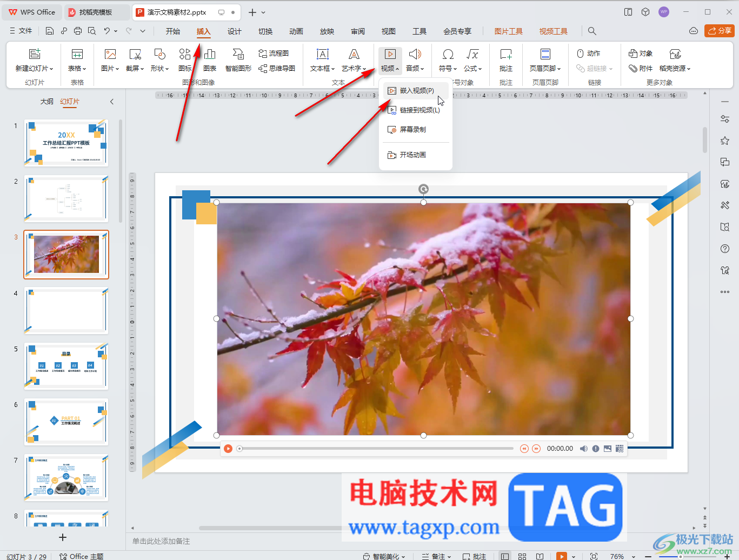Switch to slide sorter view in status bar

point(522,556)
